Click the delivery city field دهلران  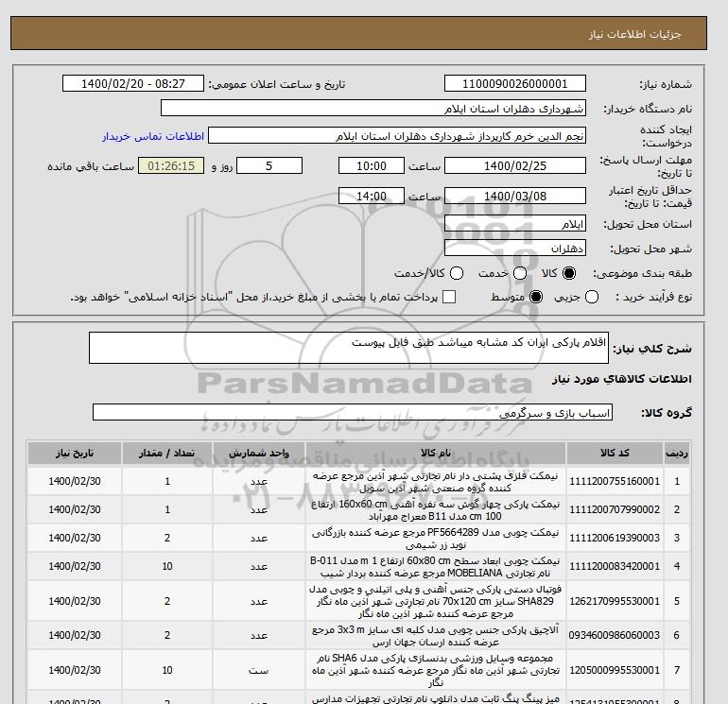515,249
